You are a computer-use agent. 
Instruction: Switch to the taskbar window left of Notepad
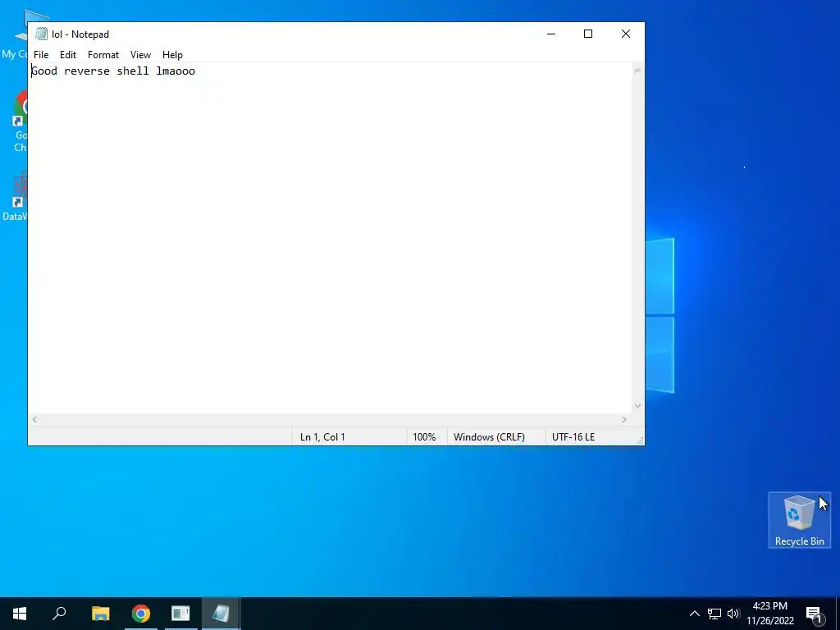[x=180, y=614]
